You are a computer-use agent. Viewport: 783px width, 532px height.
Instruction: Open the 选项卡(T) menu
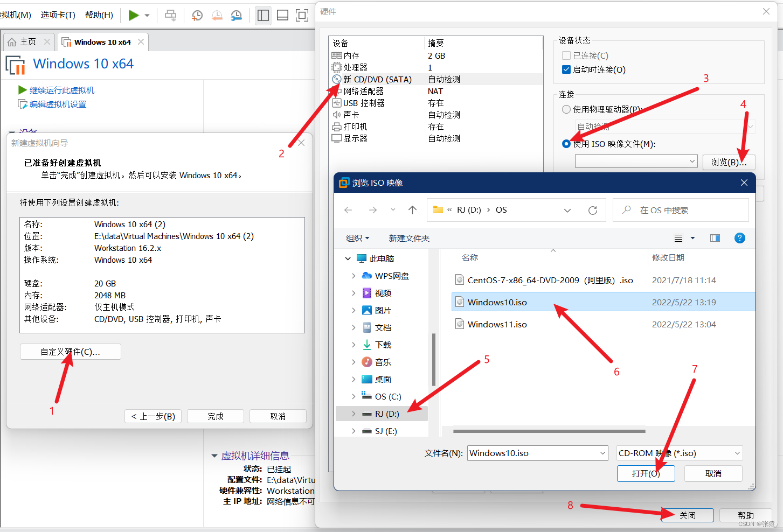coord(58,15)
